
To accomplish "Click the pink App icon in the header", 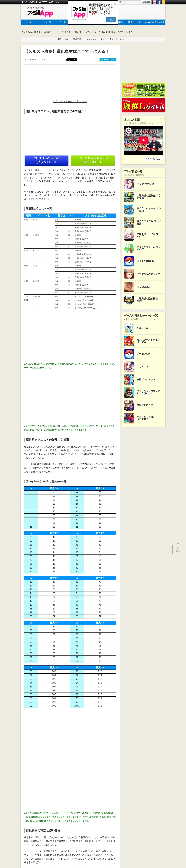I will (x=154, y=2).
